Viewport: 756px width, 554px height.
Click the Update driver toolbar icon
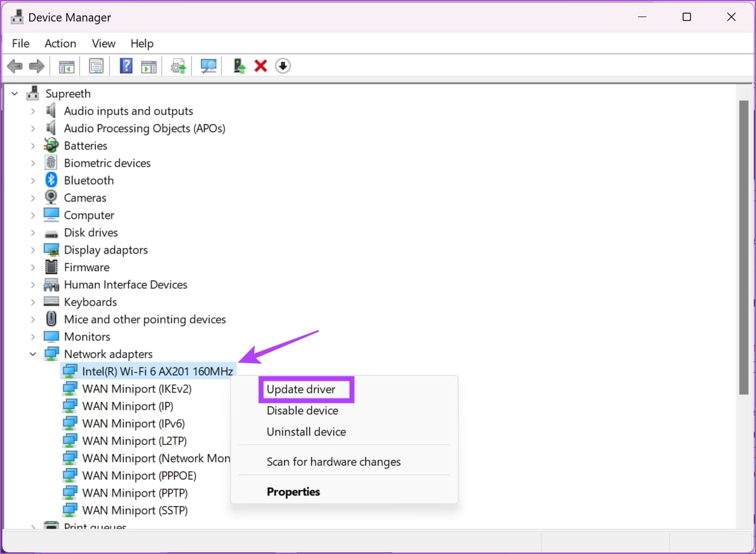(179, 67)
